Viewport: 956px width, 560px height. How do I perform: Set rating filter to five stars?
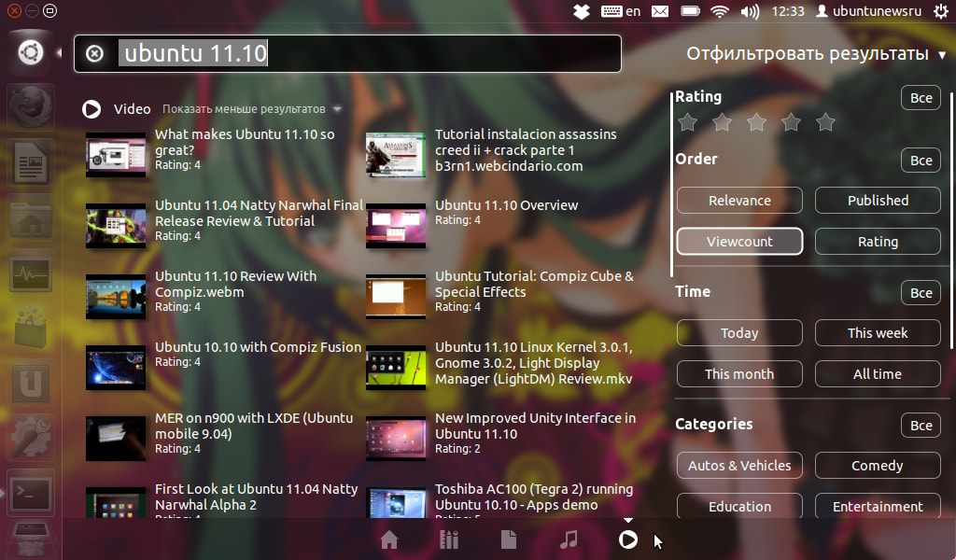coord(825,122)
